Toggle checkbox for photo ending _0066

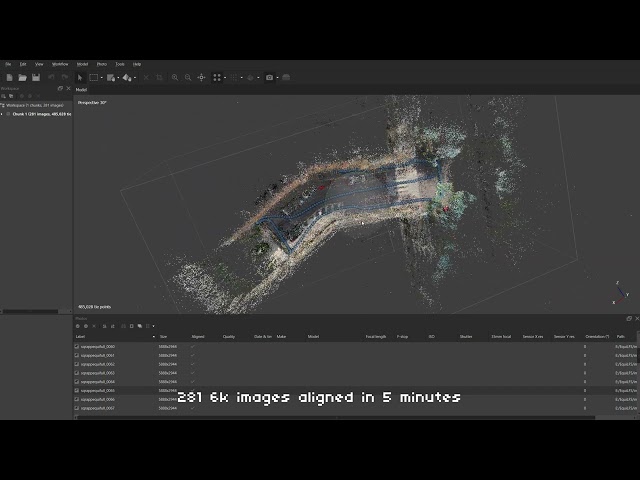[77, 399]
